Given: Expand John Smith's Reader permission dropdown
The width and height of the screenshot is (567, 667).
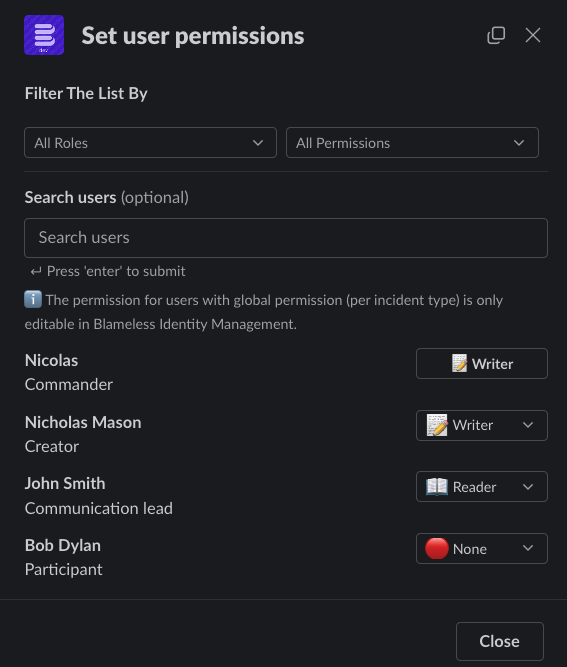Looking at the screenshot, I should tap(482, 487).
